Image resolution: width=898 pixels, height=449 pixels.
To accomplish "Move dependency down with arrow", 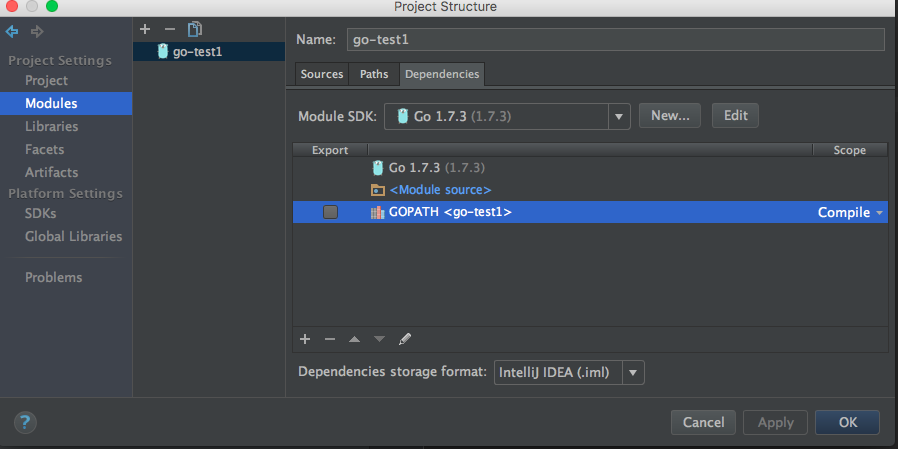I will 379,339.
